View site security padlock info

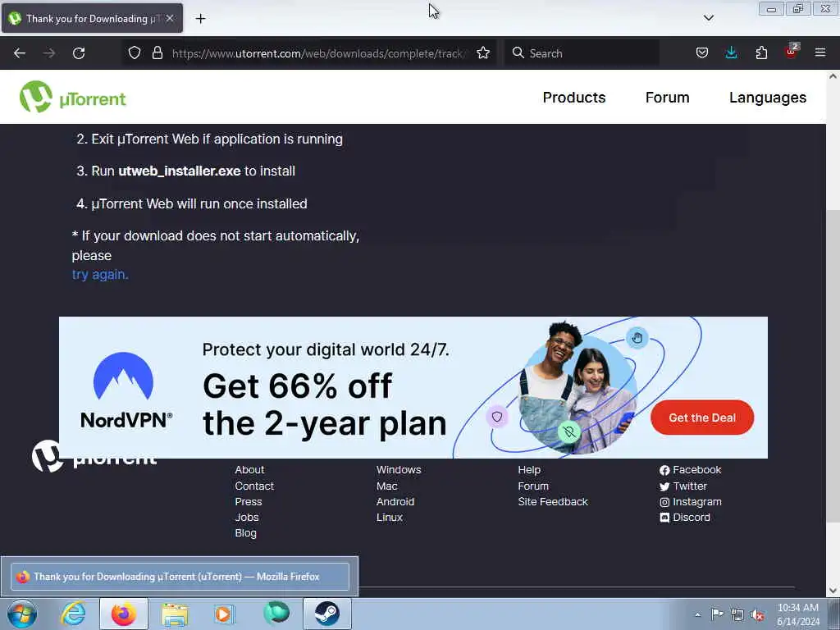coord(157,52)
